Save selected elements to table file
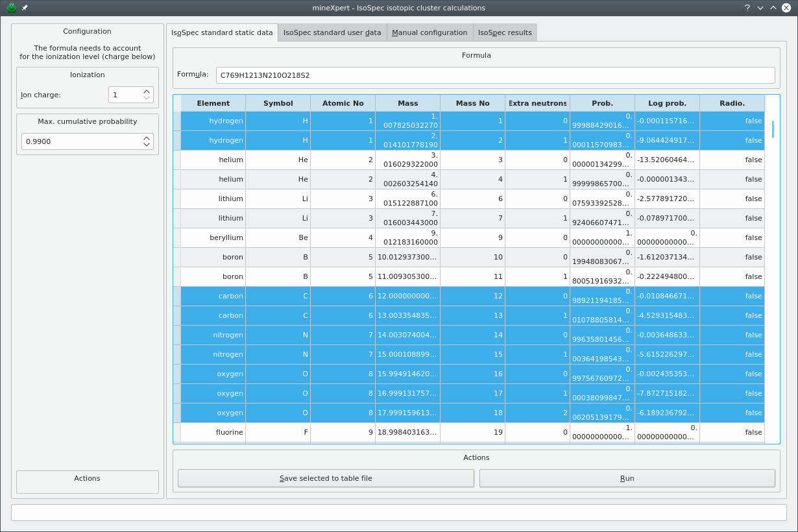 (326, 478)
